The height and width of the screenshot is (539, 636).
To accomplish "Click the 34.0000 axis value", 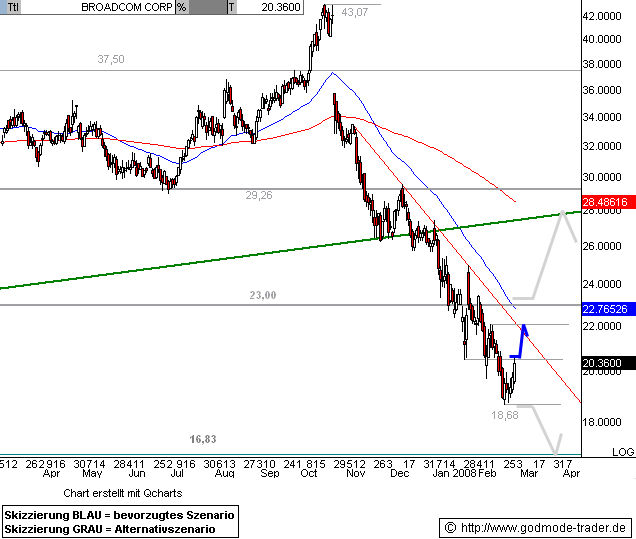I will coord(602,117).
